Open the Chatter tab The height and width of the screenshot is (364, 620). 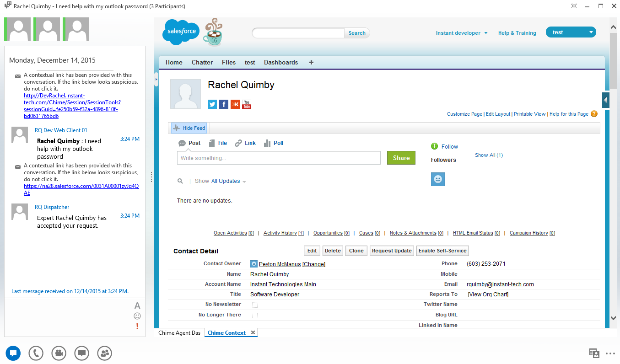(202, 62)
